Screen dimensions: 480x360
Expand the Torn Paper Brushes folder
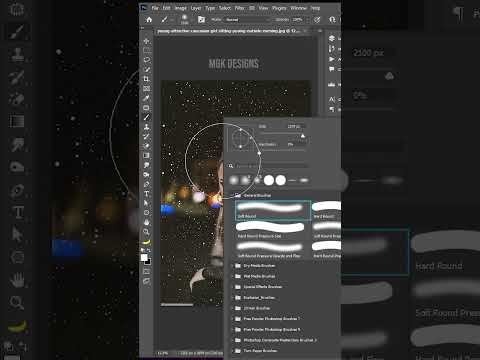tap(233, 351)
